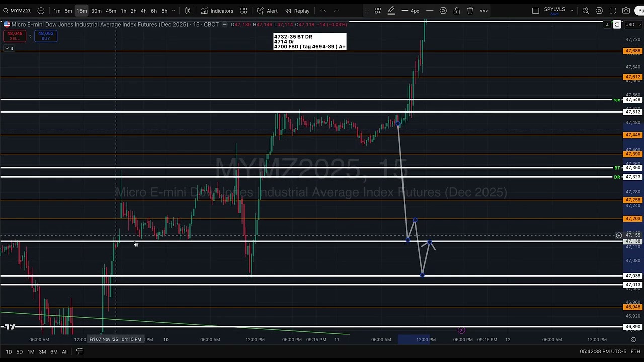The image size is (644, 362).
Task: Set chart range to 6M
Action: (x=54, y=352)
